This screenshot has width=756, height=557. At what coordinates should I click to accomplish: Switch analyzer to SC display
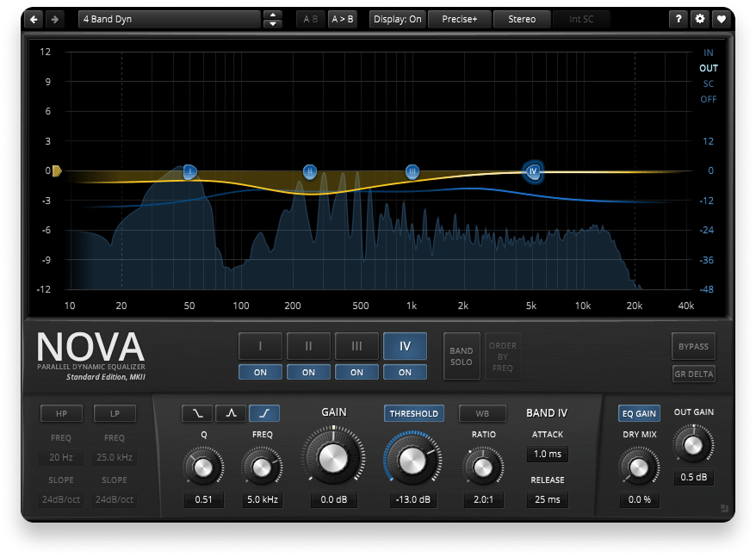(x=708, y=84)
